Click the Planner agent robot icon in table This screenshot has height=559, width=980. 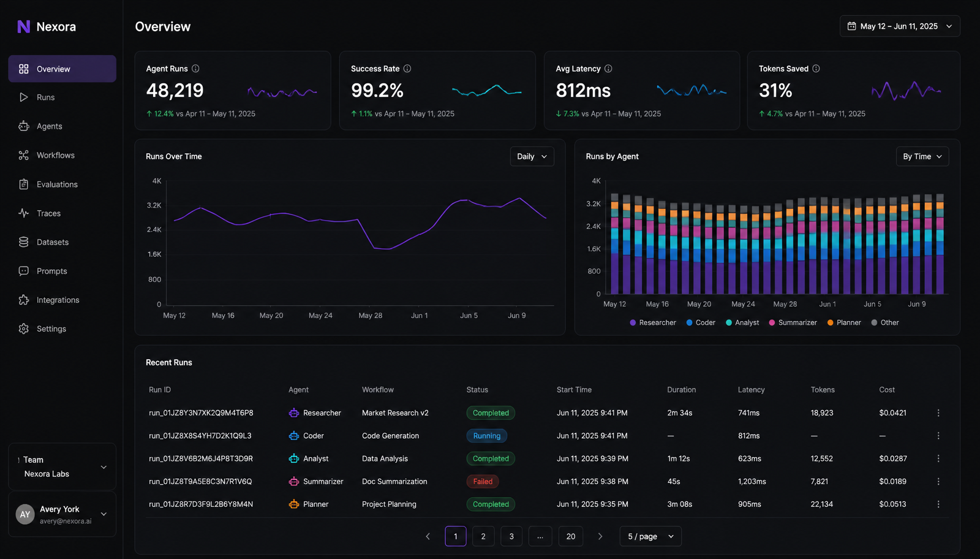(x=294, y=504)
